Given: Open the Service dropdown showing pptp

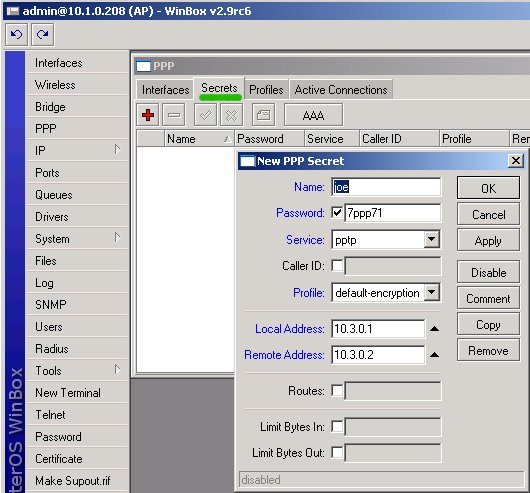Looking at the screenshot, I should click(x=432, y=240).
